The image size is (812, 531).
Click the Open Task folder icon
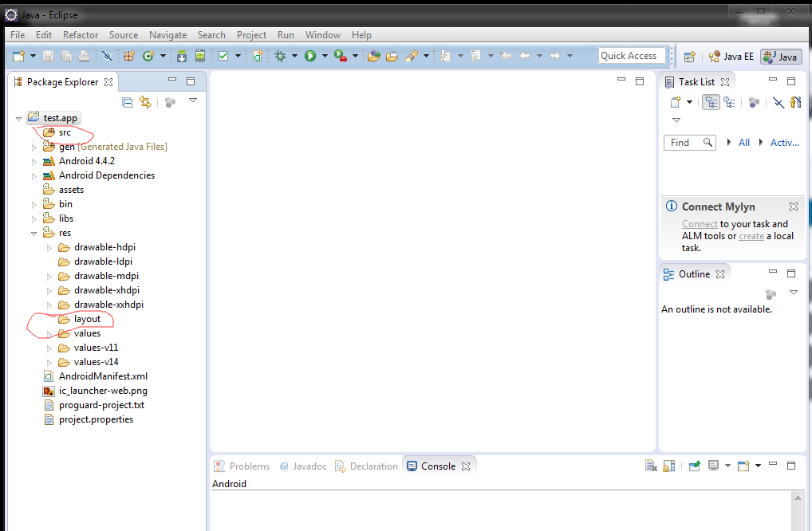pyautogui.click(x=392, y=56)
